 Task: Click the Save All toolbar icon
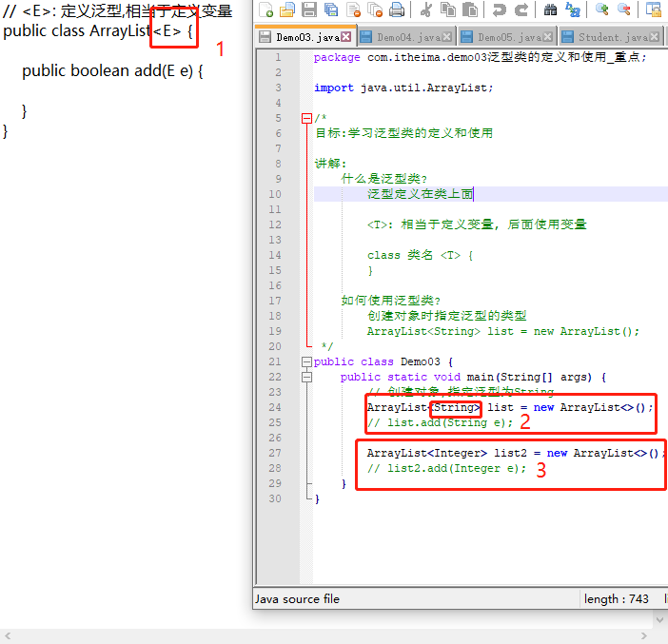coord(331,10)
